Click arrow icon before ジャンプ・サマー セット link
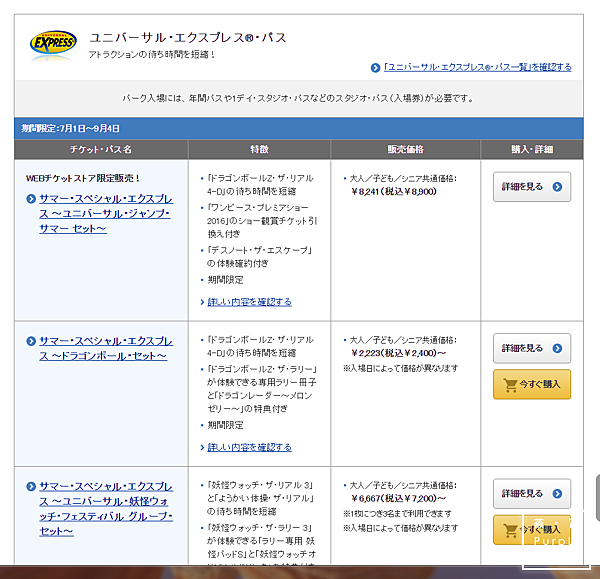 pos(31,199)
